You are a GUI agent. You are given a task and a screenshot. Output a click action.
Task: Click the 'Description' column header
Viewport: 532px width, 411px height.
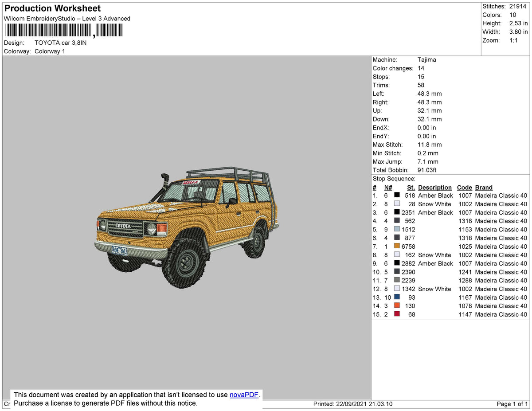click(x=435, y=188)
